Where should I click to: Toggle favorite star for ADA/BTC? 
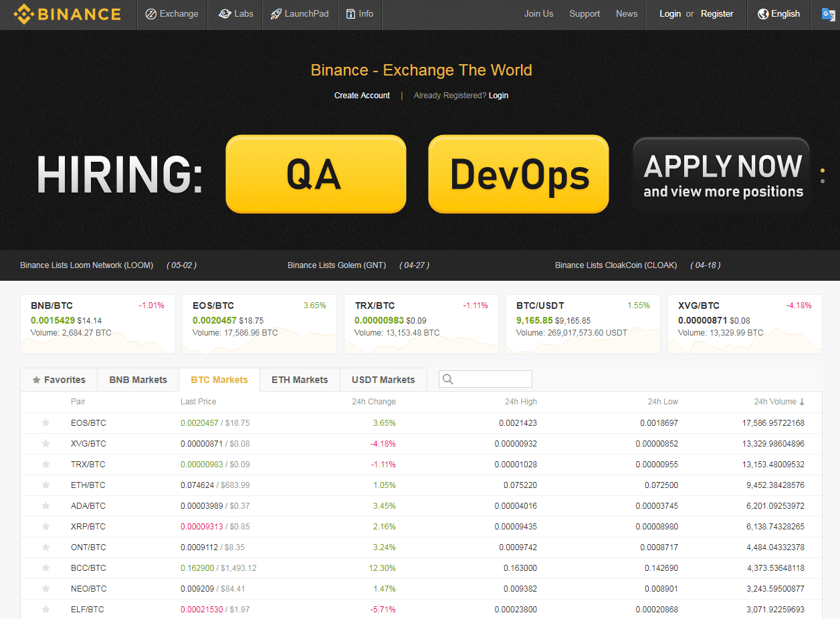(x=45, y=506)
